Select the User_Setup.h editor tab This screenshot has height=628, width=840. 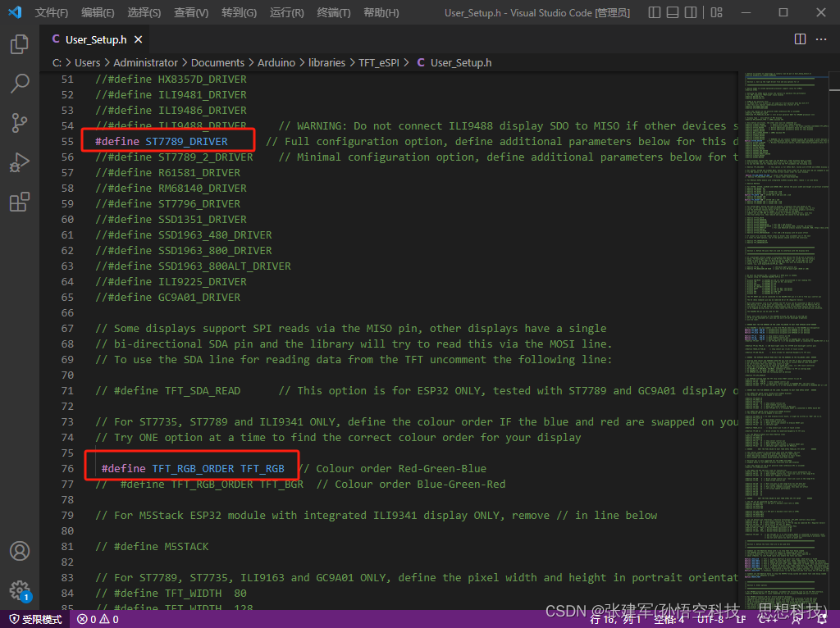tap(94, 38)
